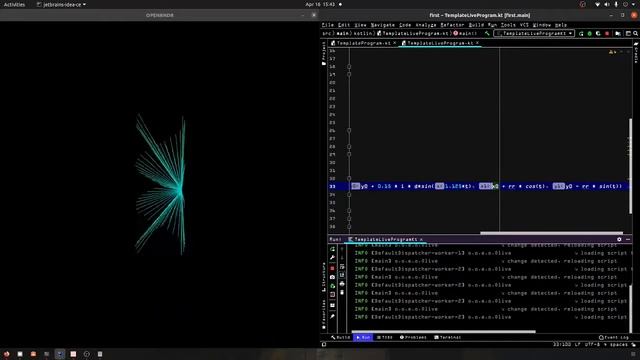Click the warnings indicator in editor corner
The height and width of the screenshot is (360, 640).
pos(613,52)
